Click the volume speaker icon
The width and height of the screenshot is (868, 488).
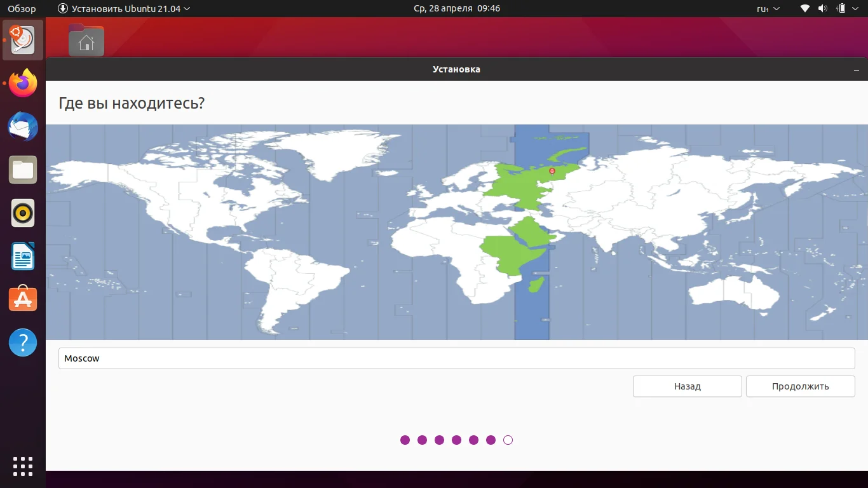click(822, 9)
